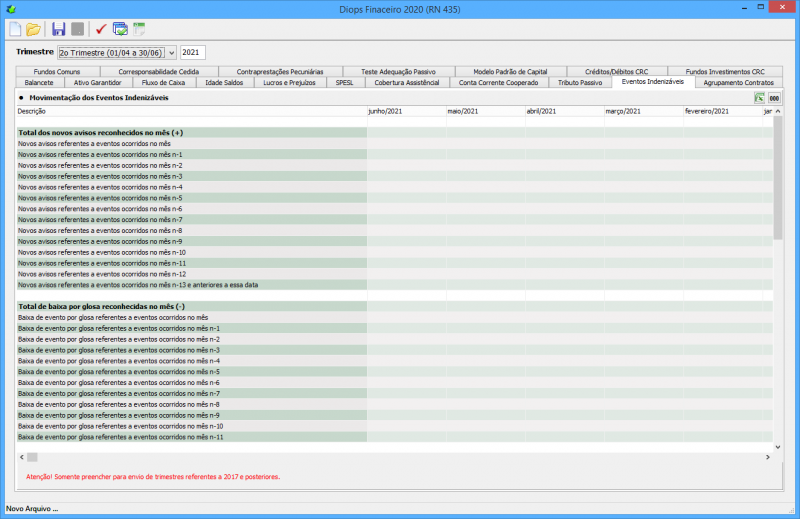Open Créditos/Débitos CRC tab
This screenshot has width=800, height=519.
[x=616, y=71]
